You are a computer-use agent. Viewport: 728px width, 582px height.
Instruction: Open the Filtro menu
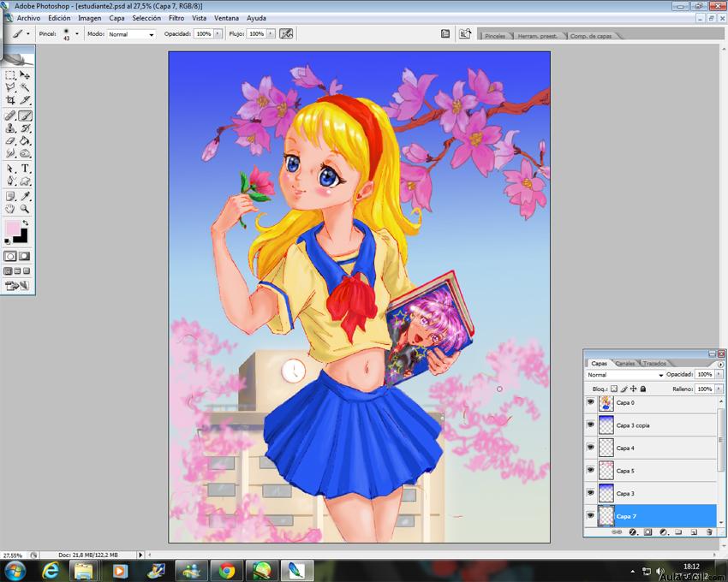(x=176, y=18)
